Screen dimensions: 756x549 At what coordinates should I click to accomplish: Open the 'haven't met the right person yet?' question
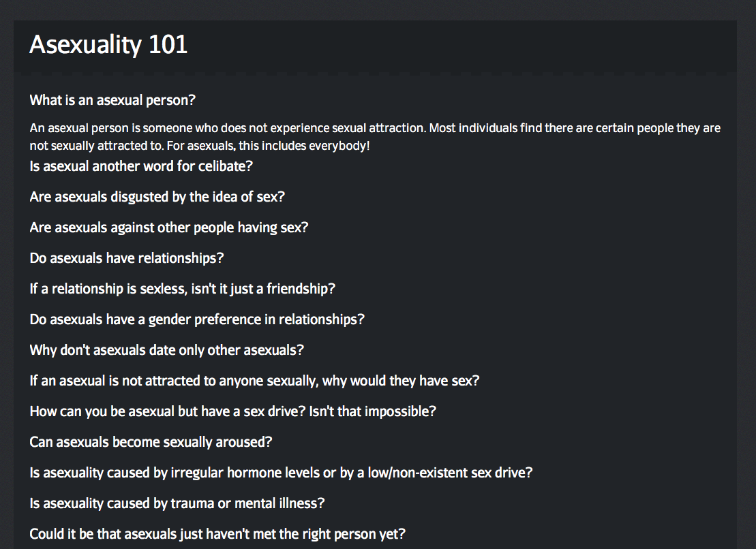[x=217, y=534]
